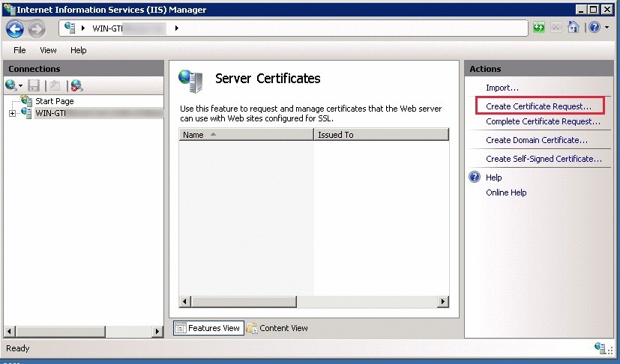The image size is (620, 364).
Task: Click the Forward navigation arrow
Action: pyautogui.click(x=36, y=28)
